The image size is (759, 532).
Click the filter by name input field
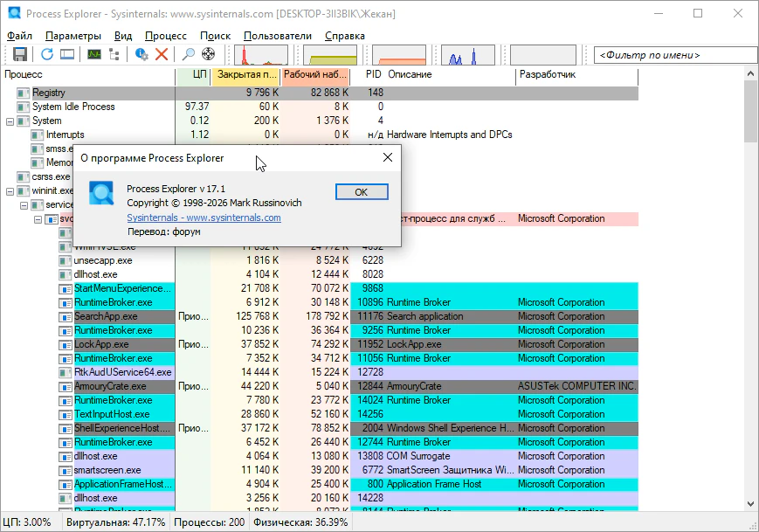674,55
